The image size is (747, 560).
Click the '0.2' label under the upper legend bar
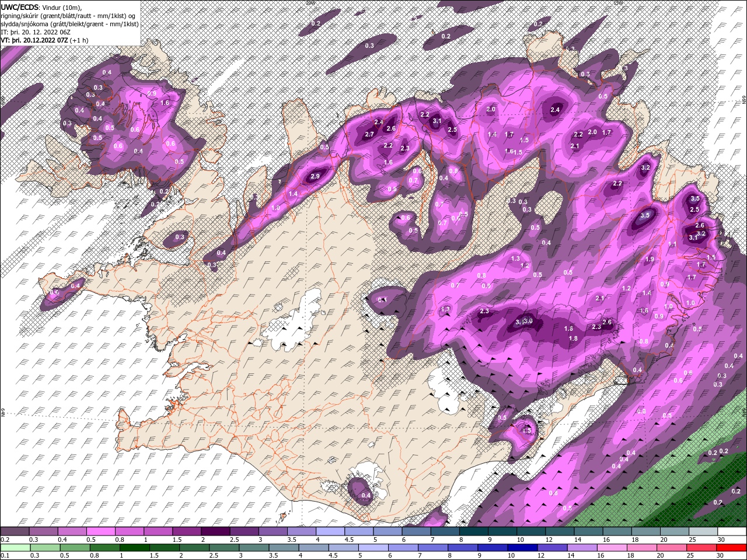[x=5, y=540]
